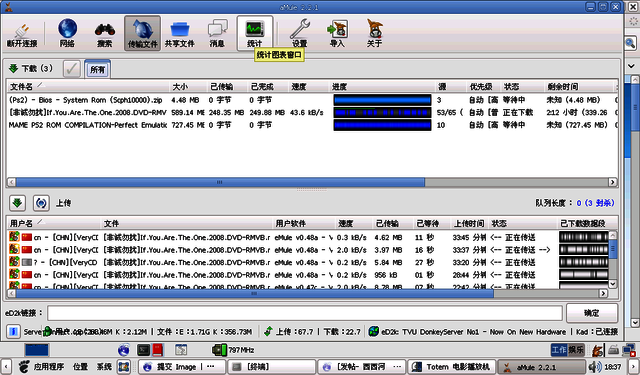The height and width of the screenshot is (375, 640).
Task: Toggle the 传输文件 transfers toolbar button
Action: point(142,33)
